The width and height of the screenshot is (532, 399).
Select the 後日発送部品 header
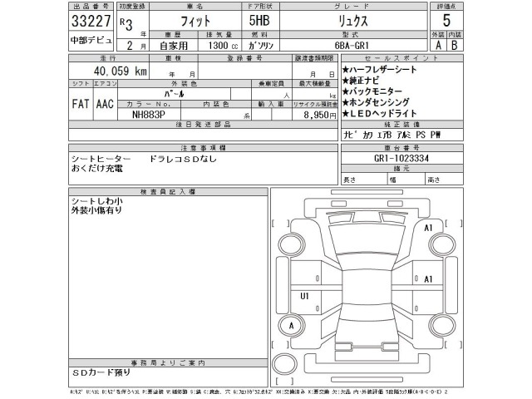coord(203,125)
